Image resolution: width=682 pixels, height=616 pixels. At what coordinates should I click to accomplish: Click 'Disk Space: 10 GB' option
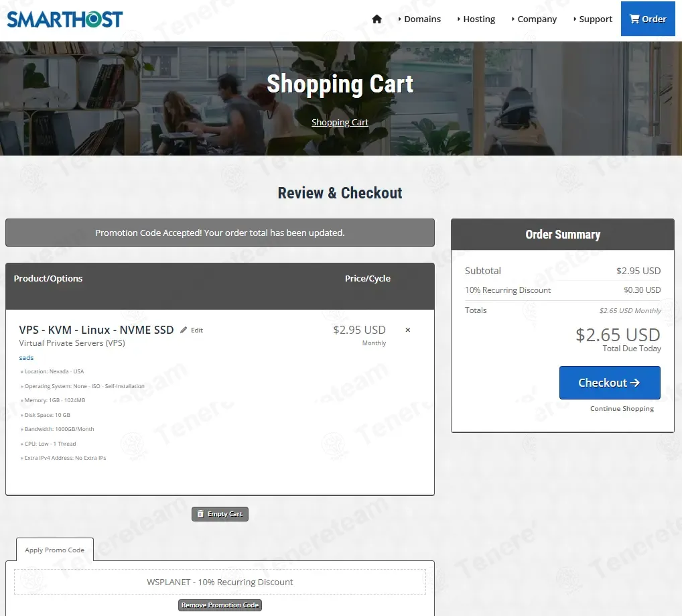46,415
